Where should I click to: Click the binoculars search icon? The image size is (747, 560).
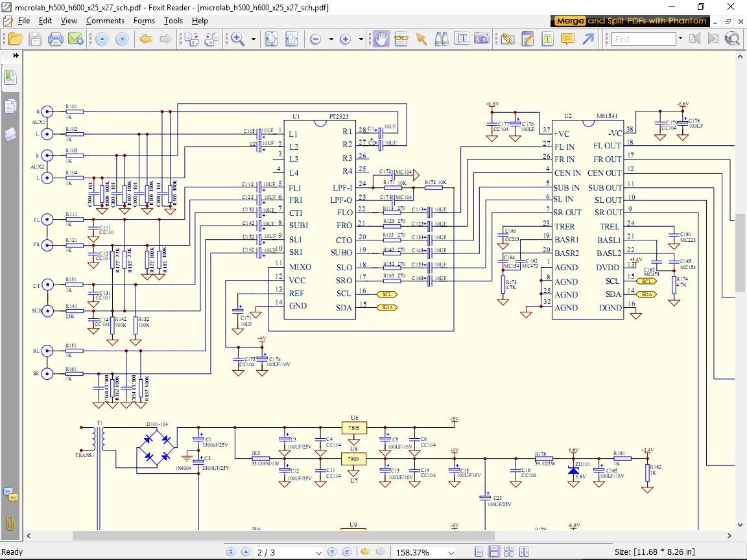coord(442,39)
